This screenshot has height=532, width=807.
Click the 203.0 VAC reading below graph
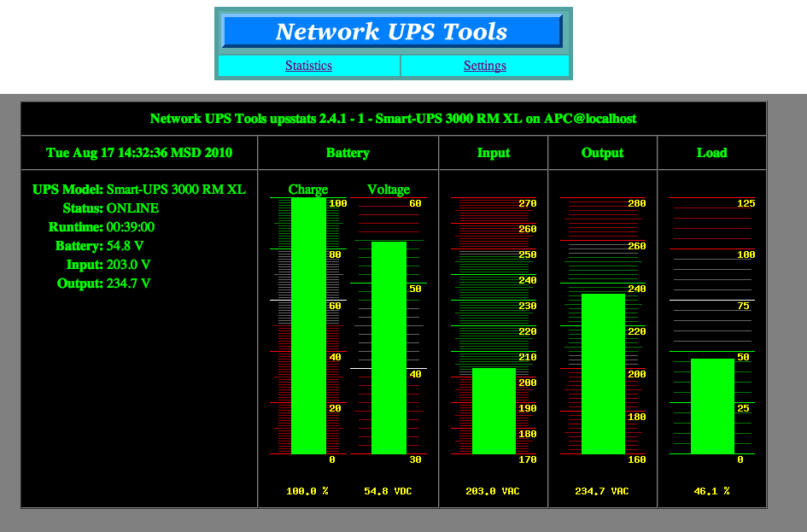[493, 491]
